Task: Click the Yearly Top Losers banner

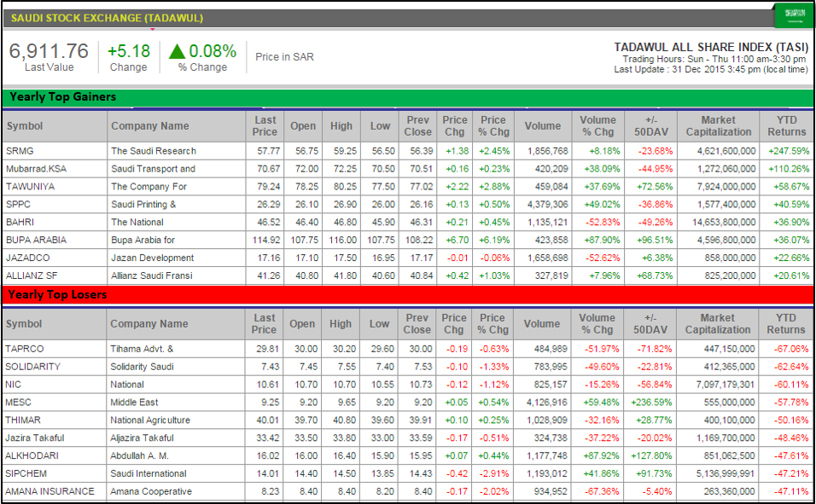Action: 407,295
